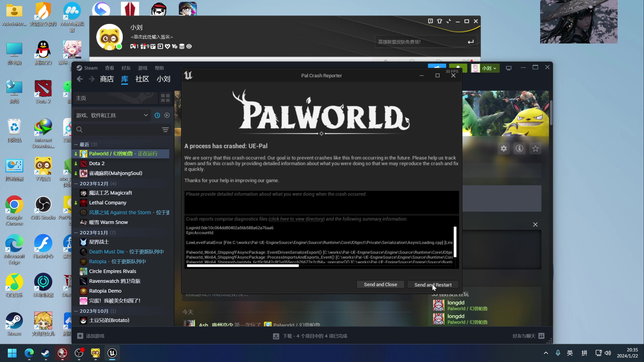Click Send and Restart in crash reporter
The image size is (644, 362).
click(433, 285)
